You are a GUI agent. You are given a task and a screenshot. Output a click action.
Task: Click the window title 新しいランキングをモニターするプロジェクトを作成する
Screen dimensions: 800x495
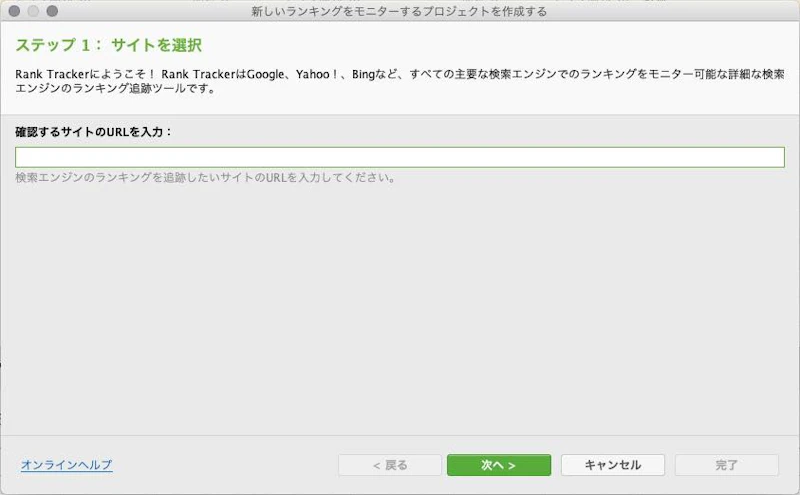[399, 11]
